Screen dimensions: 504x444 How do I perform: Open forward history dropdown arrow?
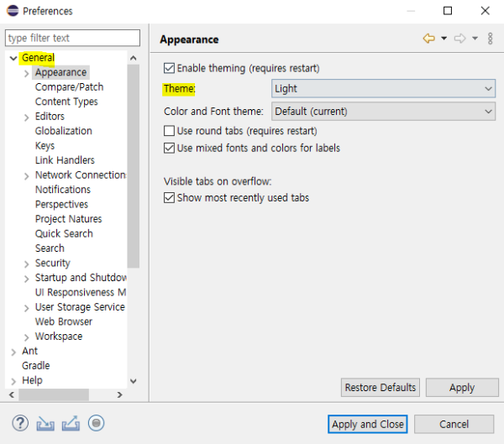click(x=475, y=39)
